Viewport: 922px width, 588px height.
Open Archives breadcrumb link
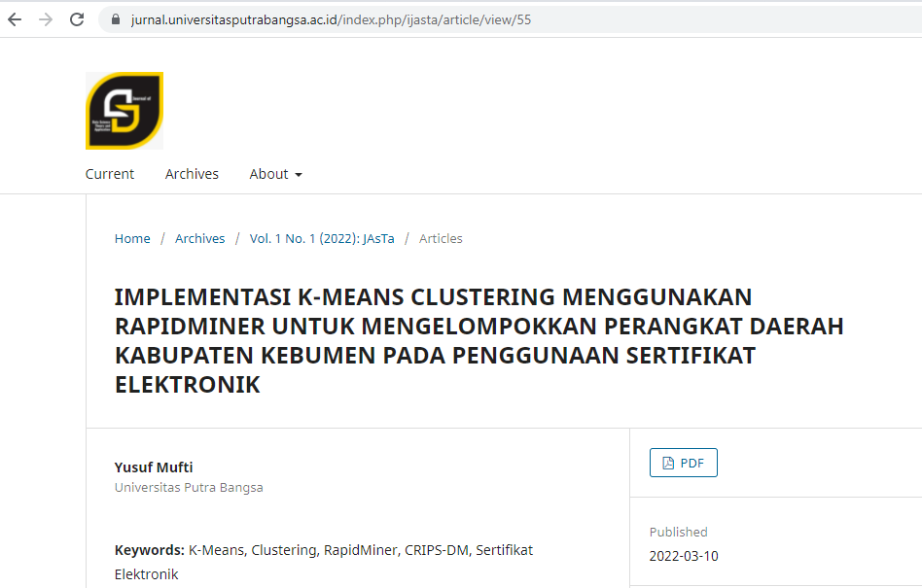click(200, 238)
